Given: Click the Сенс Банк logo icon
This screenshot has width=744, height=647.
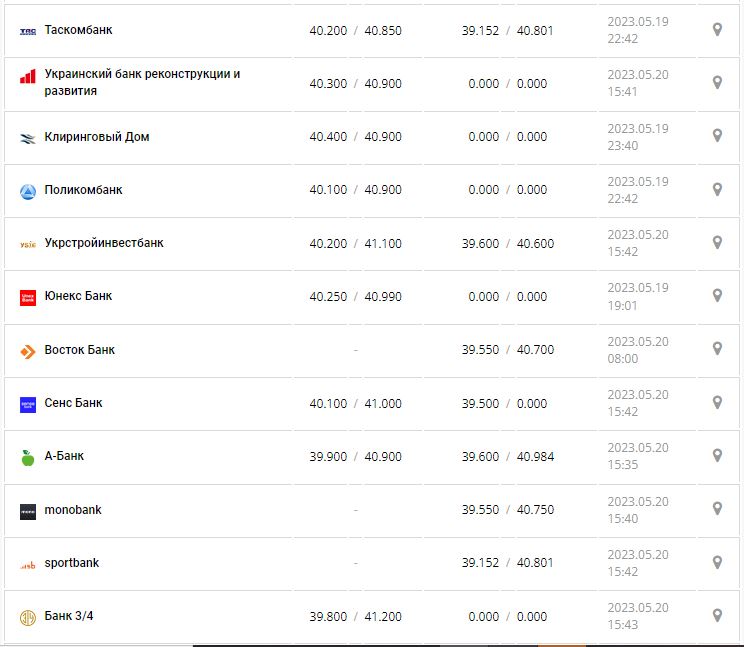Looking at the screenshot, I should tap(28, 404).
